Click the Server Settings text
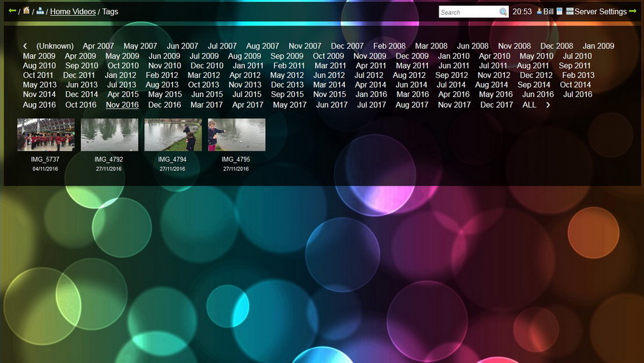Screen dimensions: 644x363 600,11
